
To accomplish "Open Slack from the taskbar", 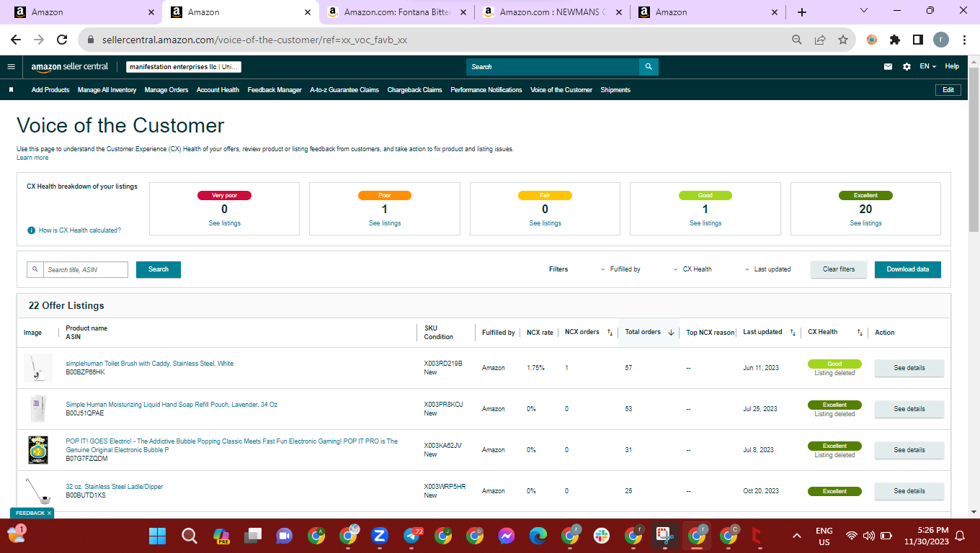I will click(602, 536).
